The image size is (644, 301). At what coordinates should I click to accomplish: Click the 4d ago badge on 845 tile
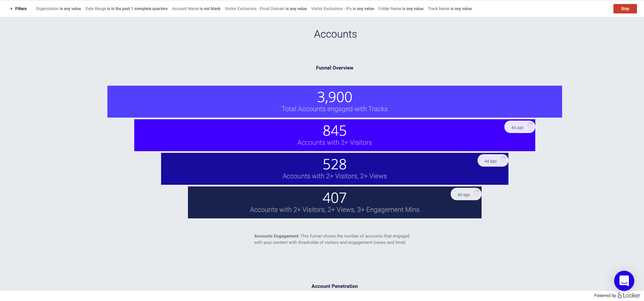(517, 128)
